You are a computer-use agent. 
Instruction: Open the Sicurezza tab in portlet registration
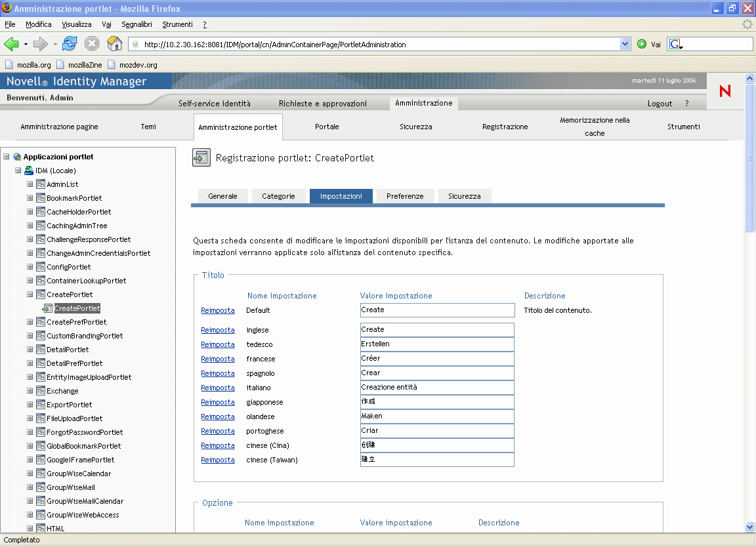pos(464,196)
